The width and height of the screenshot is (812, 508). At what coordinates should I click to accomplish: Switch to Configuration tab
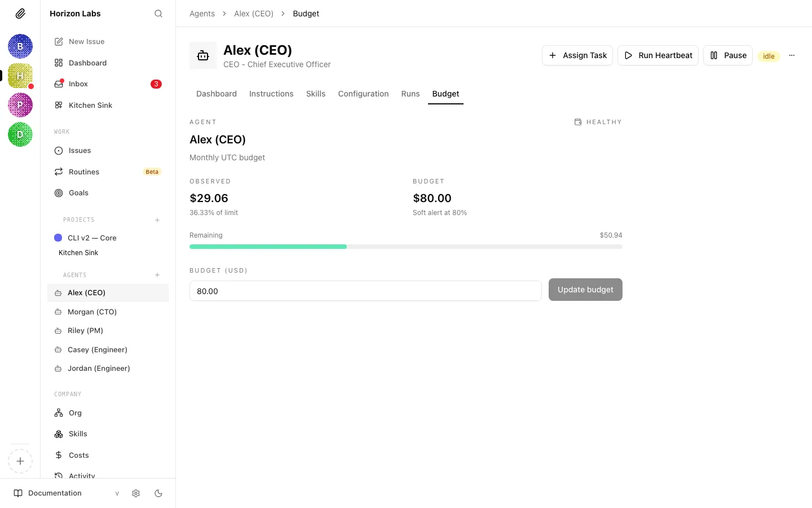pyautogui.click(x=363, y=94)
